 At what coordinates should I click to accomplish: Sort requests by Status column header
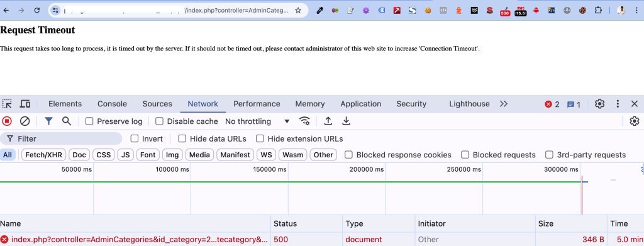[x=306, y=224]
